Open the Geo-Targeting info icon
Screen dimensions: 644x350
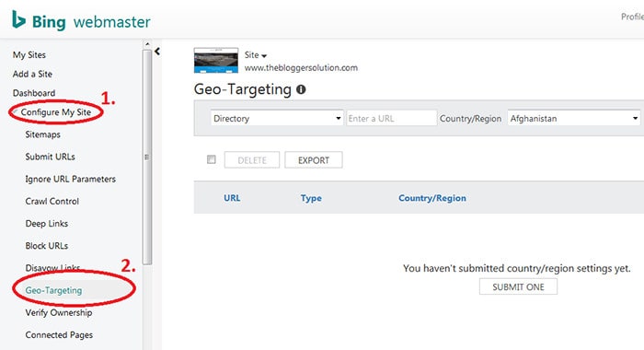[301, 89]
